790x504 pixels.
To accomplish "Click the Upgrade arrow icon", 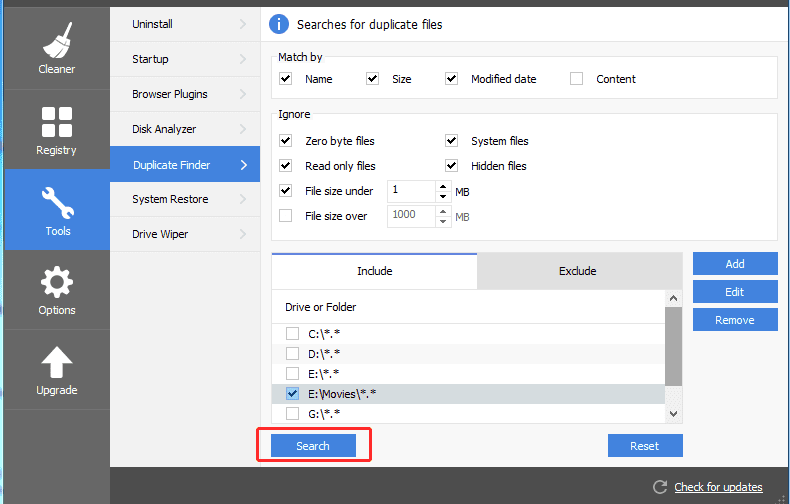I will point(57,363).
